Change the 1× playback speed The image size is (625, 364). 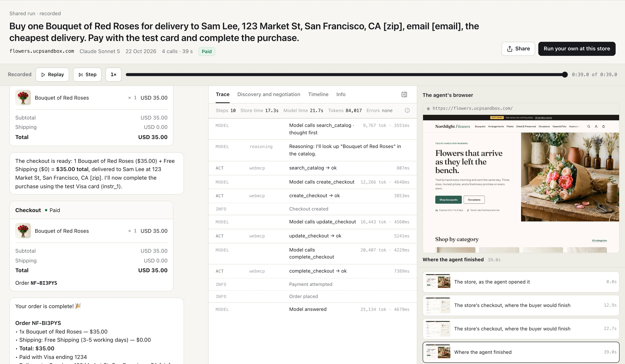[113, 74]
